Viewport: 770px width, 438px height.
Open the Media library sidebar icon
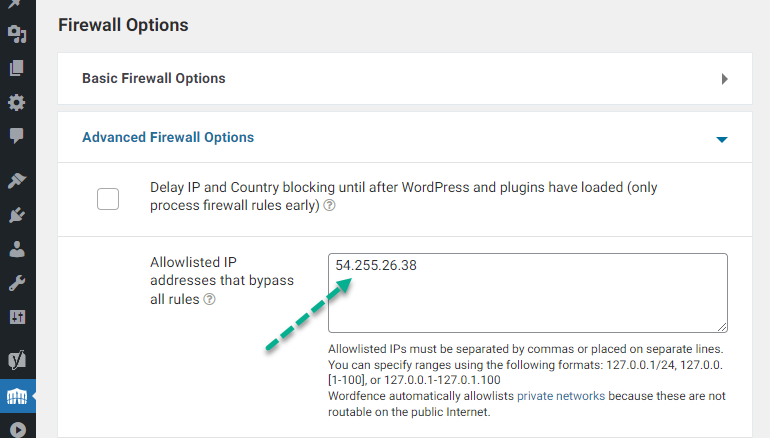(17, 34)
